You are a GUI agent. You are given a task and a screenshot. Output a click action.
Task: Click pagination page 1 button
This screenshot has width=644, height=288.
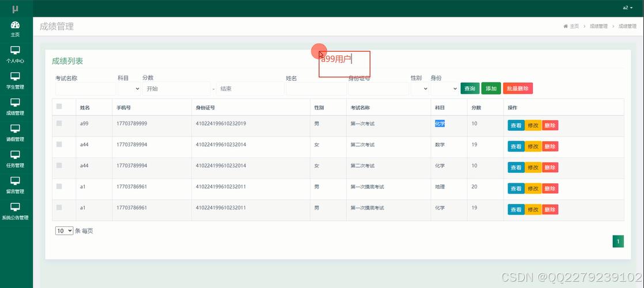pos(618,241)
